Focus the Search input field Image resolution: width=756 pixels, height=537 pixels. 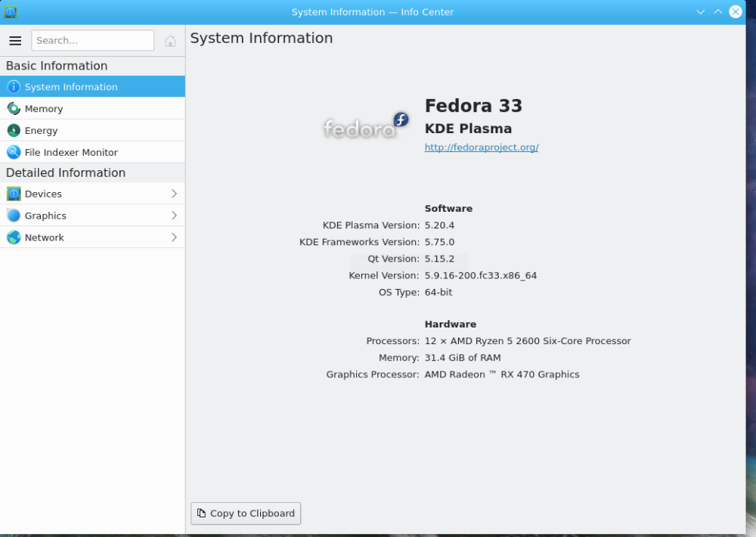click(x=92, y=41)
